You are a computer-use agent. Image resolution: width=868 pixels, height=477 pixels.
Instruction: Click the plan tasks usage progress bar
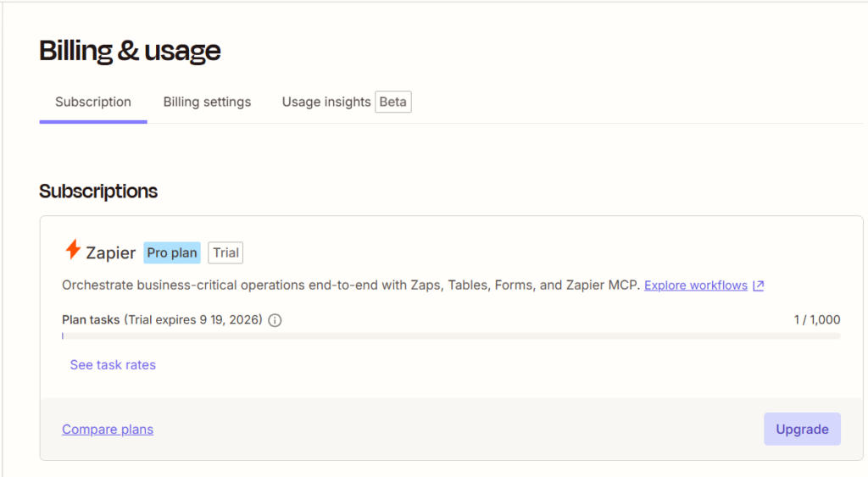pyautogui.click(x=451, y=336)
